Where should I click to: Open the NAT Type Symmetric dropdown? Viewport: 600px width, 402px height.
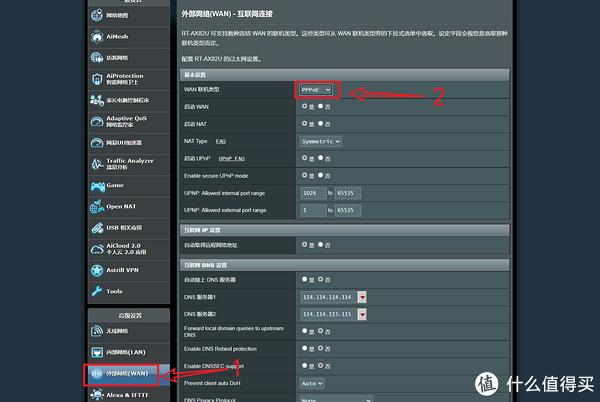point(321,142)
